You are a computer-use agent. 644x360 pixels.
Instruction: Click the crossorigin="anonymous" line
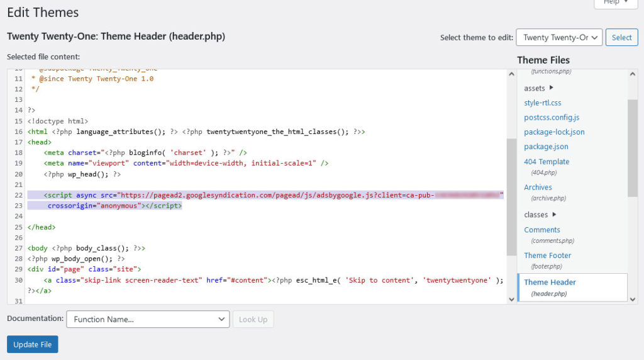pyautogui.click(x=114, y=205)
